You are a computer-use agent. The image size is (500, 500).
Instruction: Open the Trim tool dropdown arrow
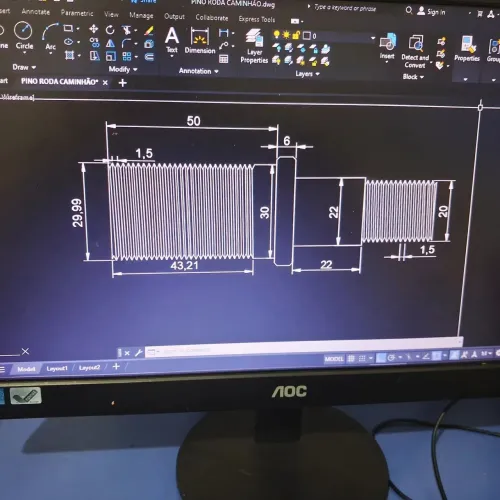coord(136,31)
